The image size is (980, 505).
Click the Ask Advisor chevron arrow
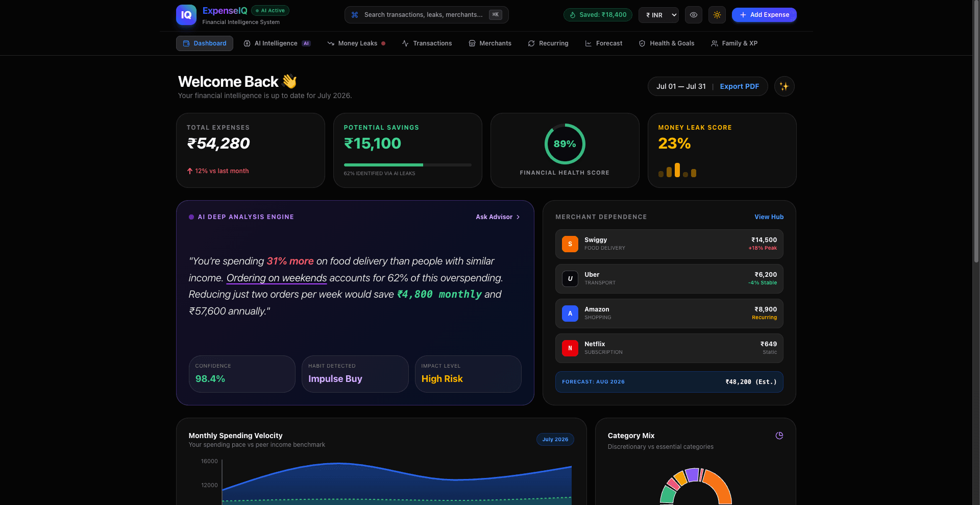(x=518, y=217)
